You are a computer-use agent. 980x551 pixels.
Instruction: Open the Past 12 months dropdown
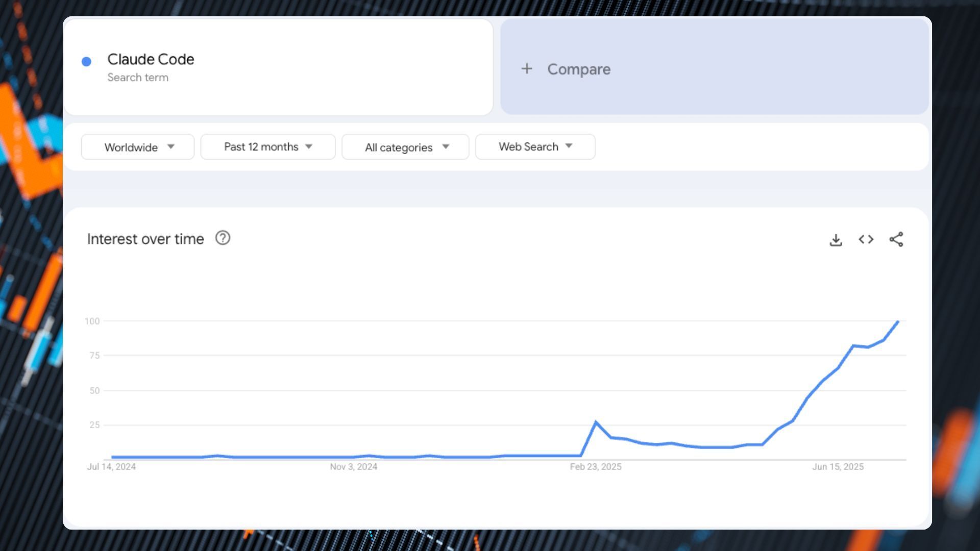[268, 147]
